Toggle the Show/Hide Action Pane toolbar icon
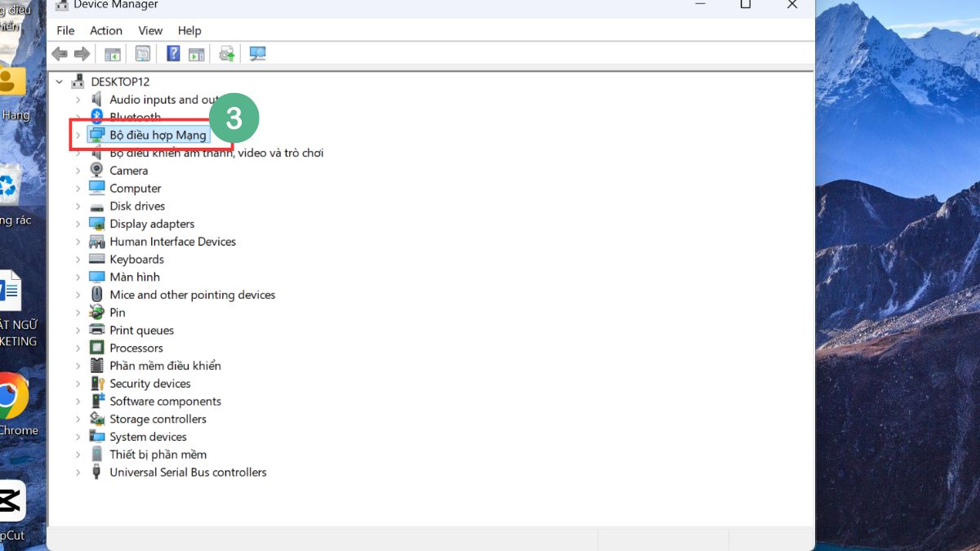The height and width of the screenshot is (551, 980). pyautogui.click(x=196, y=54)
